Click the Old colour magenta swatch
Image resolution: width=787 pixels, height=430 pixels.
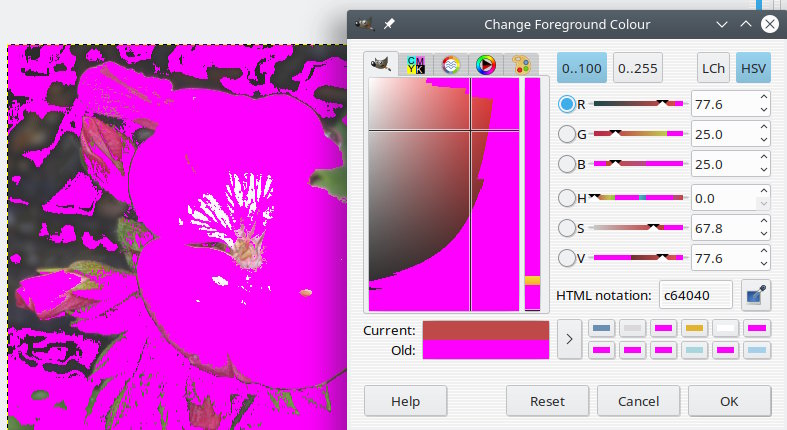tap(486, 349)
